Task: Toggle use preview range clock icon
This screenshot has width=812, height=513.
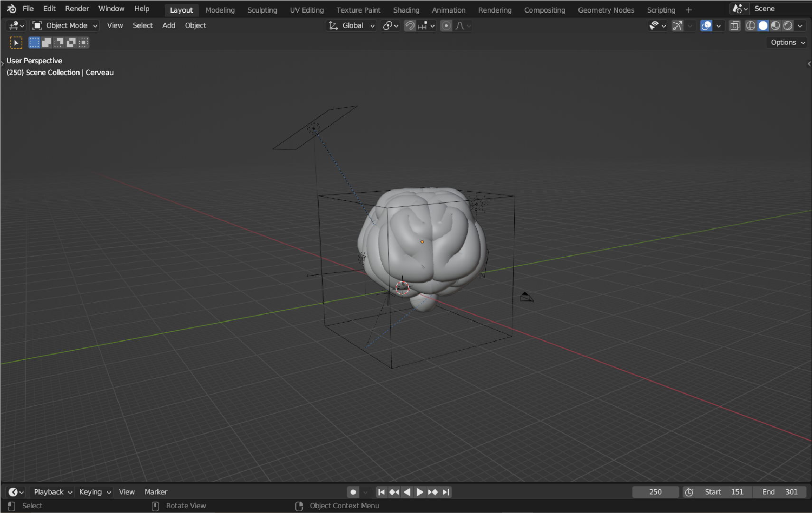Action: (x=689, y=492)
